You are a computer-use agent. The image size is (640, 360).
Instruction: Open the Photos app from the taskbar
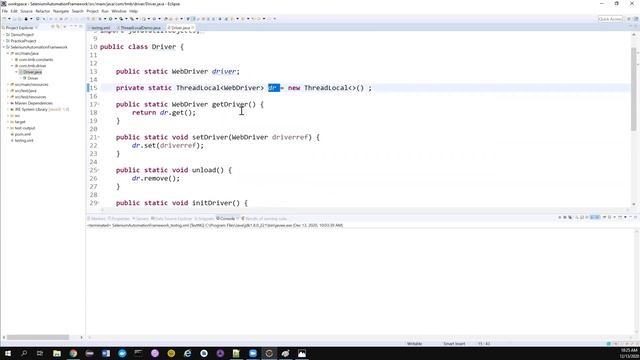tap(302, 353)
